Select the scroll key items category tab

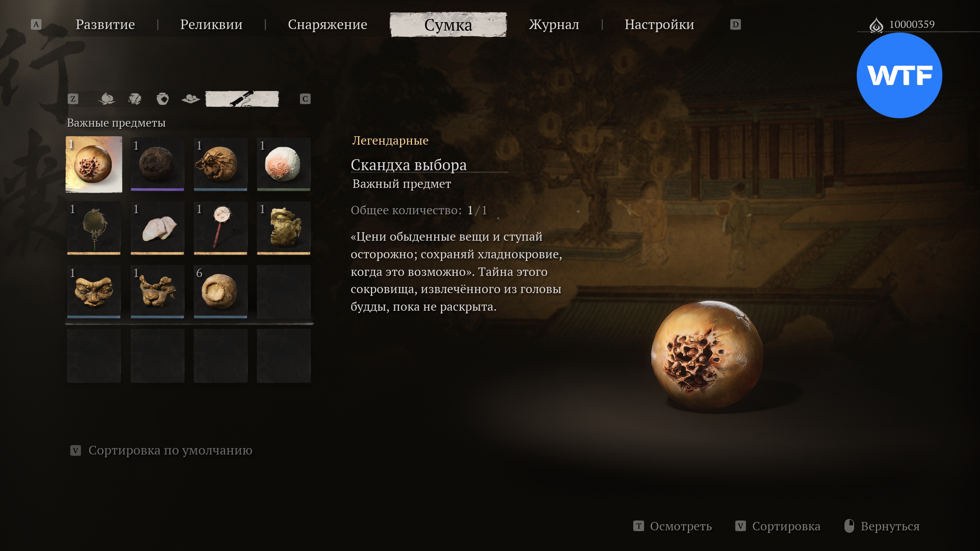tap(242, 99)
